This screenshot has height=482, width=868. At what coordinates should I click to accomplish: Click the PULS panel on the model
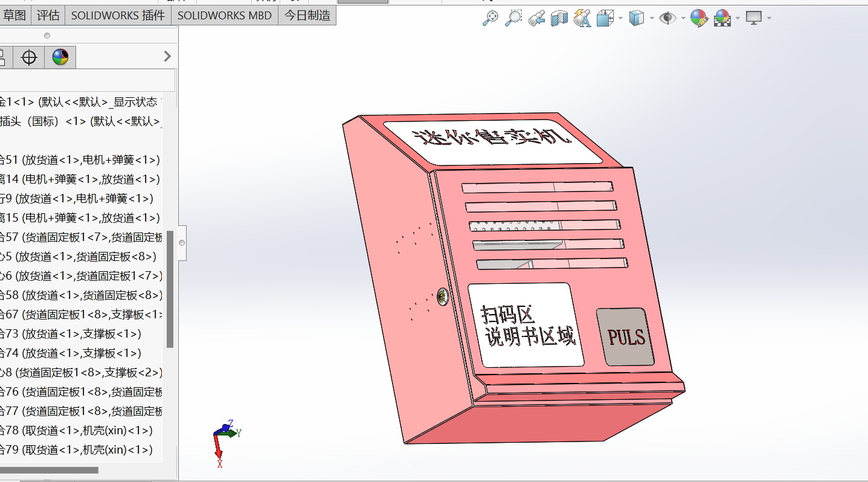click(626, 337)
